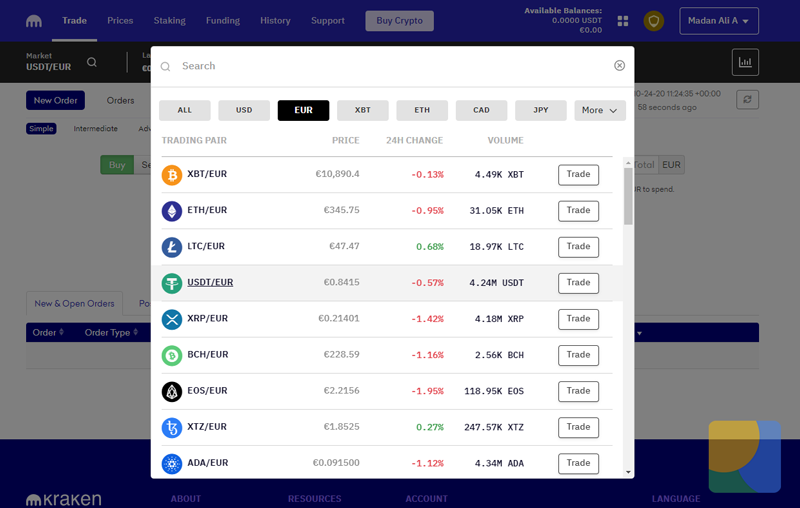This screenshot has width=800, height=508.
Task: Click Trade button for USDT/EUR
Action: coord(579,284)
